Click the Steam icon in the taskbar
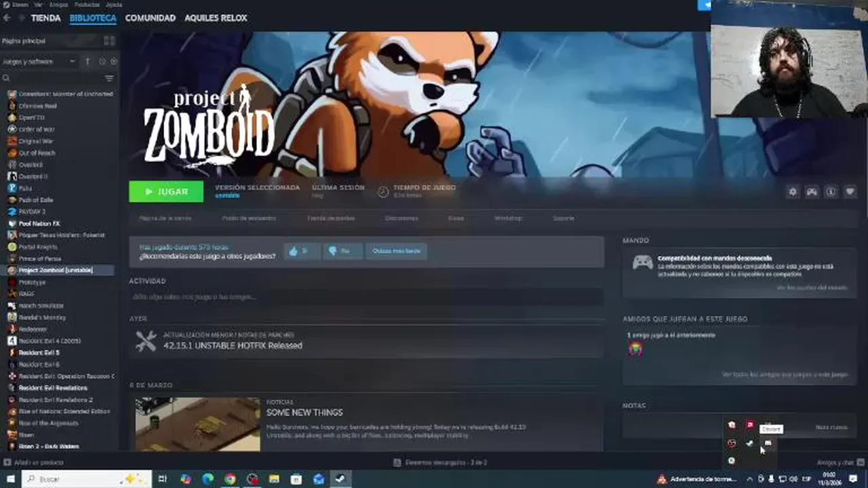868x488 pixels. pos(340,479)
